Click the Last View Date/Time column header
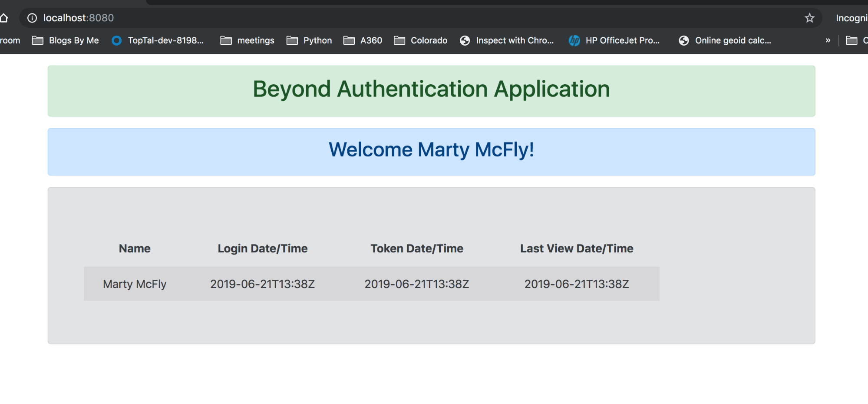Image resolution: width=868 pixels, height=404 pixels. 576,248
